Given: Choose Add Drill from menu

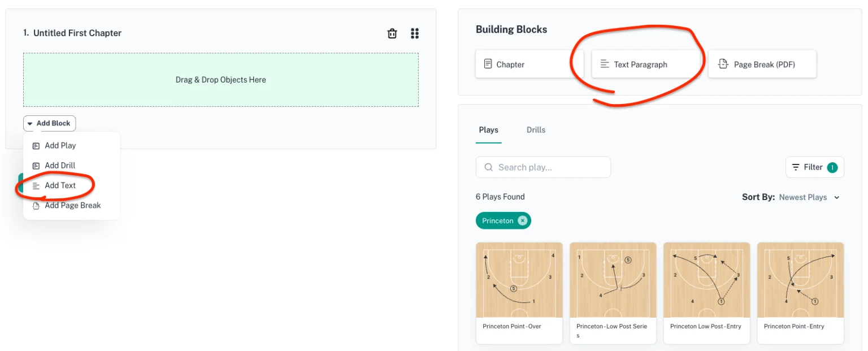Looking at the screenshot, I should 60,166.
